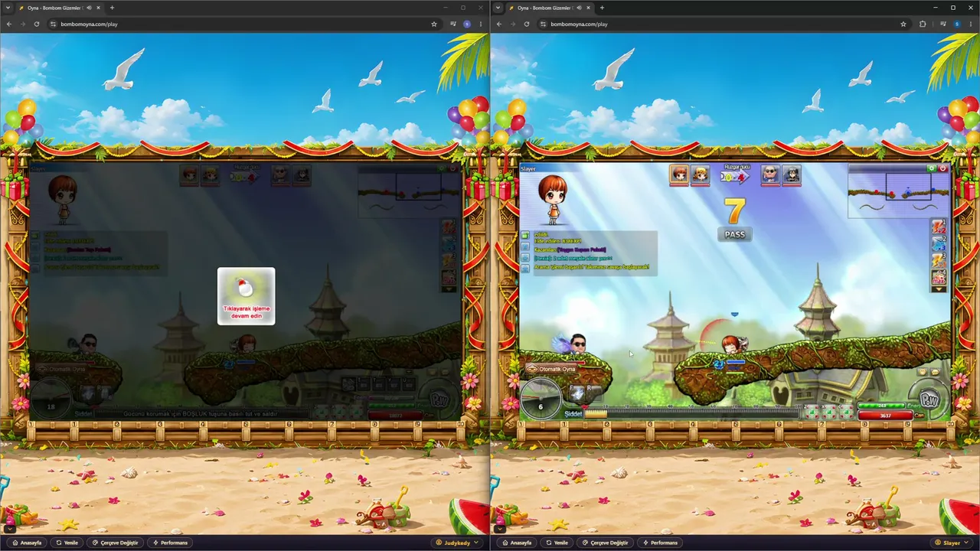This screenshot has width=980, height=551.
Task: Open Performans in the right window
Action: (660, 543)
